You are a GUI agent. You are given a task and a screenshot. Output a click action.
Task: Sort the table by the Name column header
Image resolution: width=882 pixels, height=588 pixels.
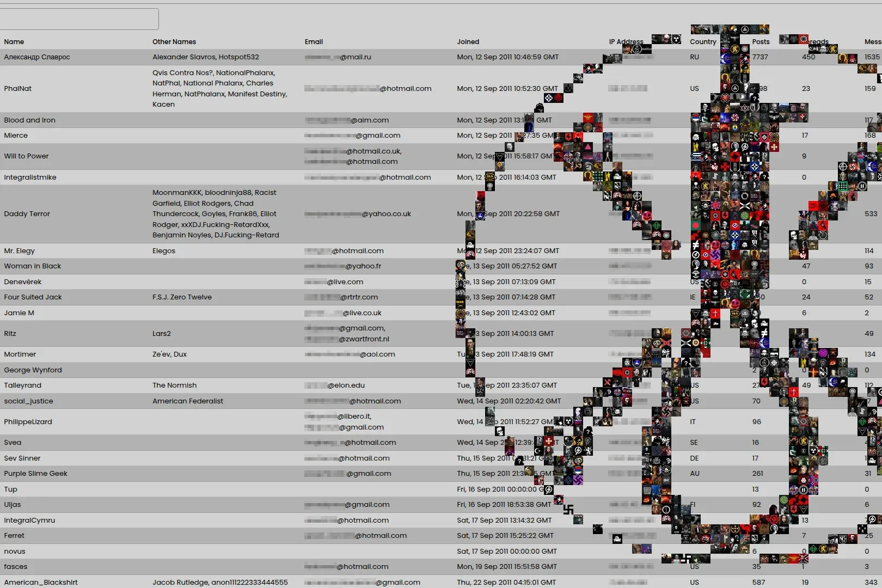[x=14, y=41]
